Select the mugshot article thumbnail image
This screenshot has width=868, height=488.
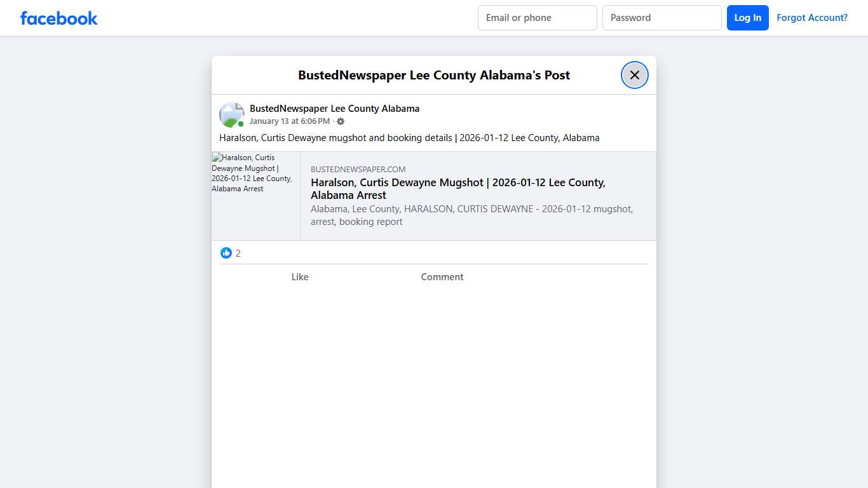point(255,195)
